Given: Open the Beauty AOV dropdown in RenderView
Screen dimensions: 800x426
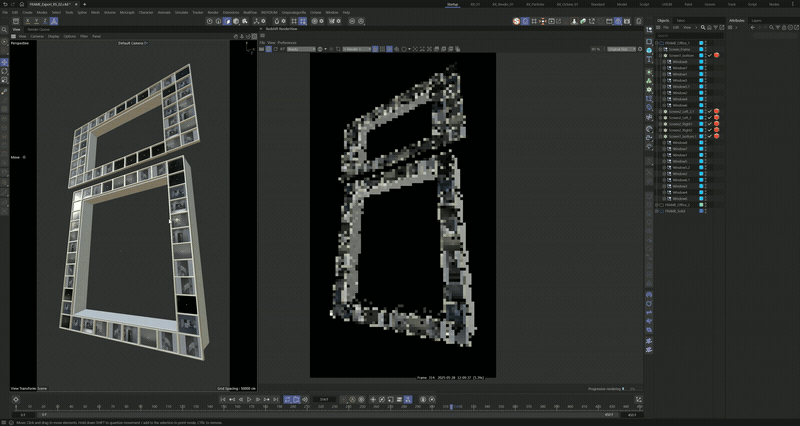Looking at the screenshot, I should click(x=301, y=49).
